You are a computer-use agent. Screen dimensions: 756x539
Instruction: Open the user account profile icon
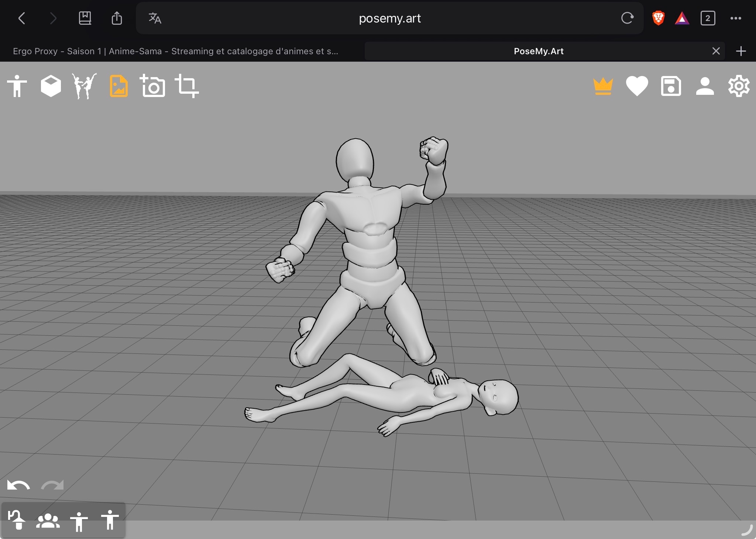pos(705,86)
